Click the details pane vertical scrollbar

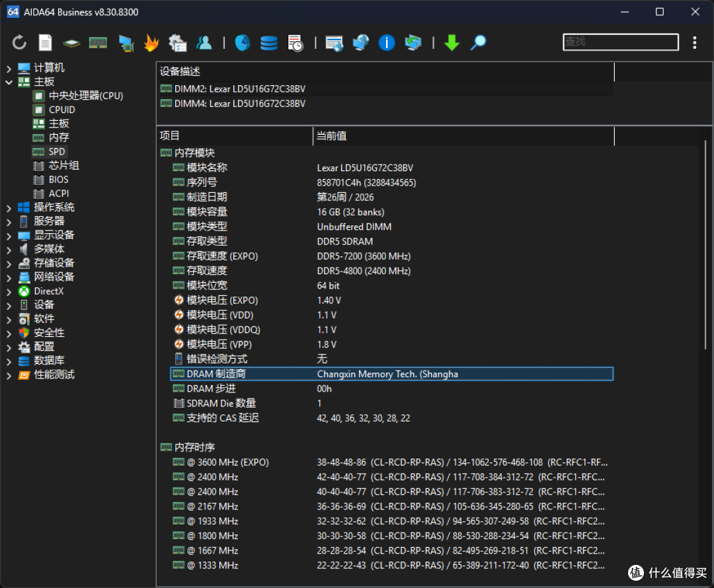705,246
